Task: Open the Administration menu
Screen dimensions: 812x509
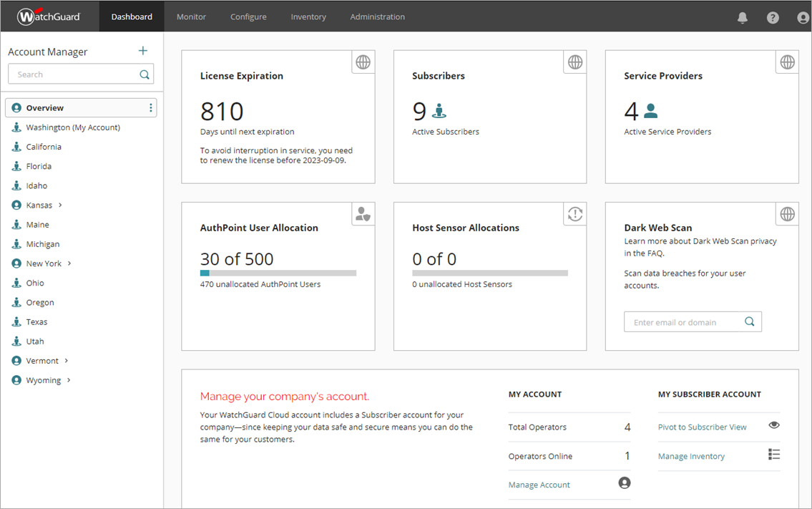Action: click(x=377, y=16)
